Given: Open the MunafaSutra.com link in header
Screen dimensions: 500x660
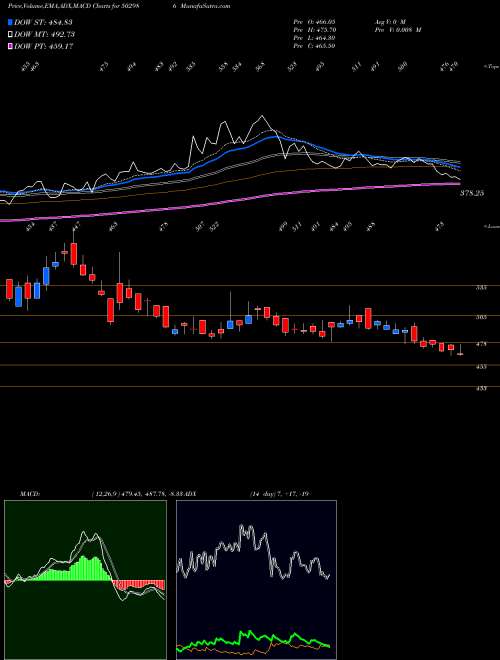Looking at the screenshot, I should pyautogui.click(x=203, y=6).
